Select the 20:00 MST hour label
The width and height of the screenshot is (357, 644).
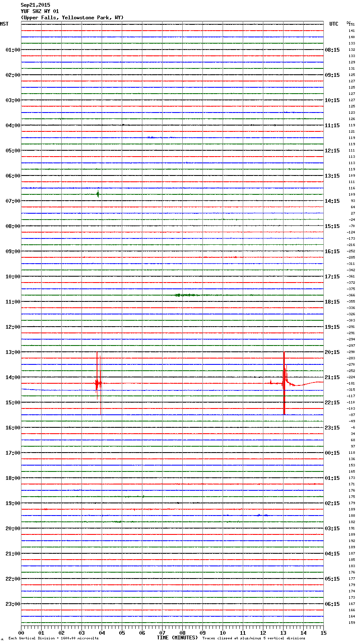(x=13, y=529)
